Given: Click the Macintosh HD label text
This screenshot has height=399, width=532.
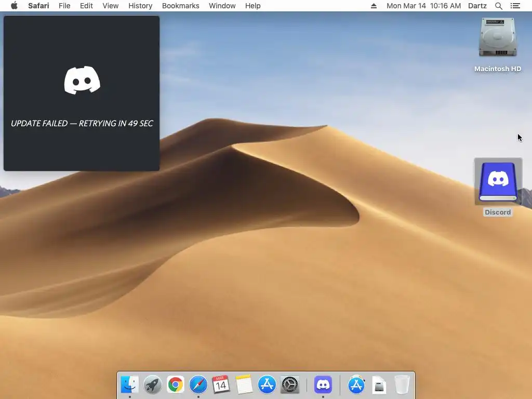Looking at the screenshot, I should 498,69.
